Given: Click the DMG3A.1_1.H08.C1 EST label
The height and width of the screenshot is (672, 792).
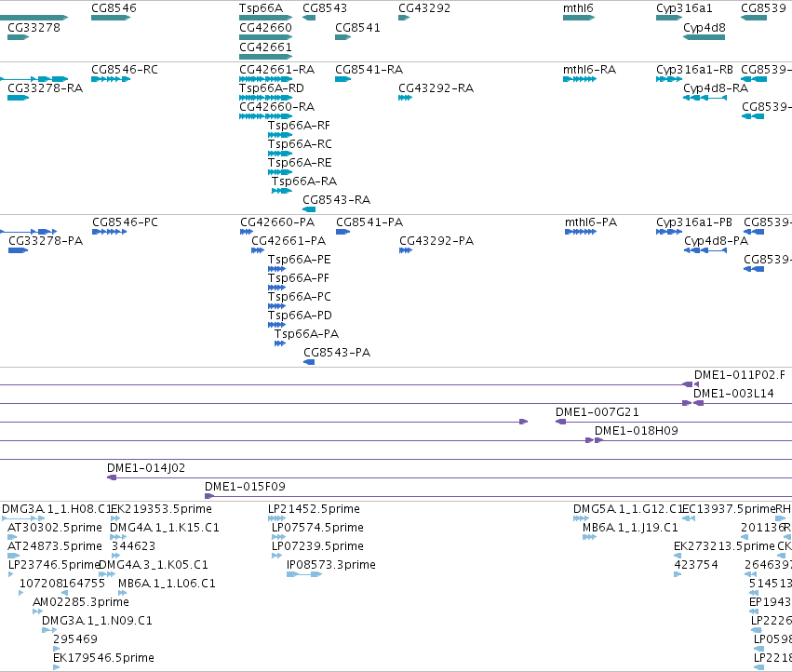Looking at the screenshot, I should point(57,509).
